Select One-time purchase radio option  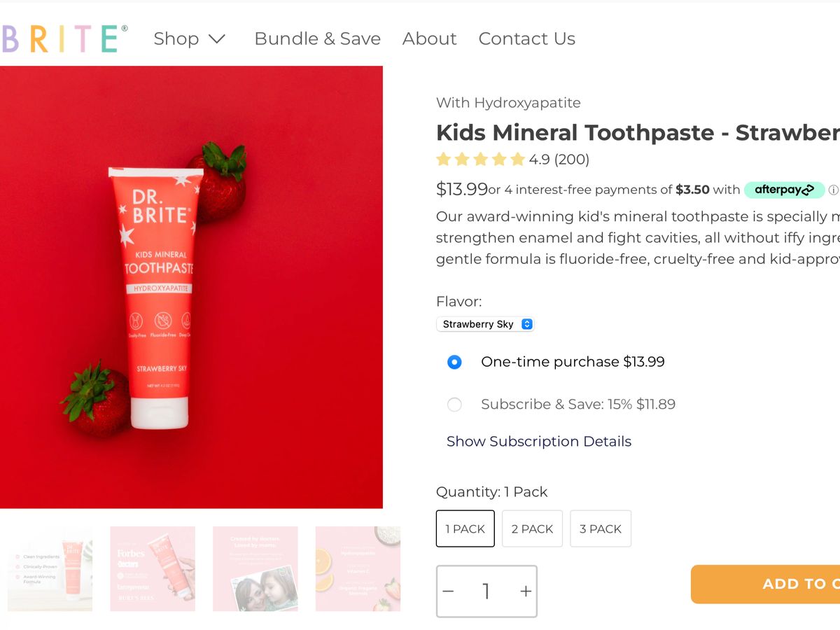454,363
